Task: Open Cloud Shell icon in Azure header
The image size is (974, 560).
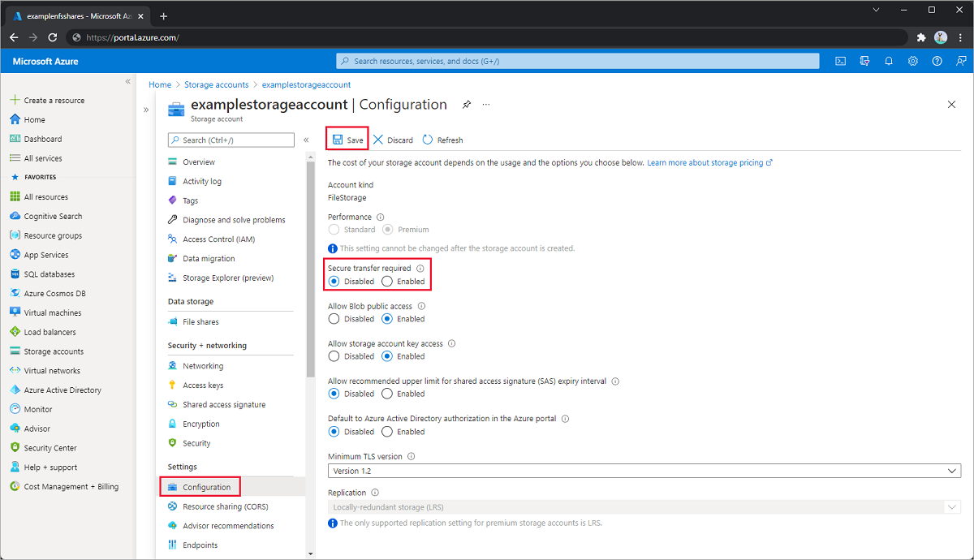Action: (841, 61)
